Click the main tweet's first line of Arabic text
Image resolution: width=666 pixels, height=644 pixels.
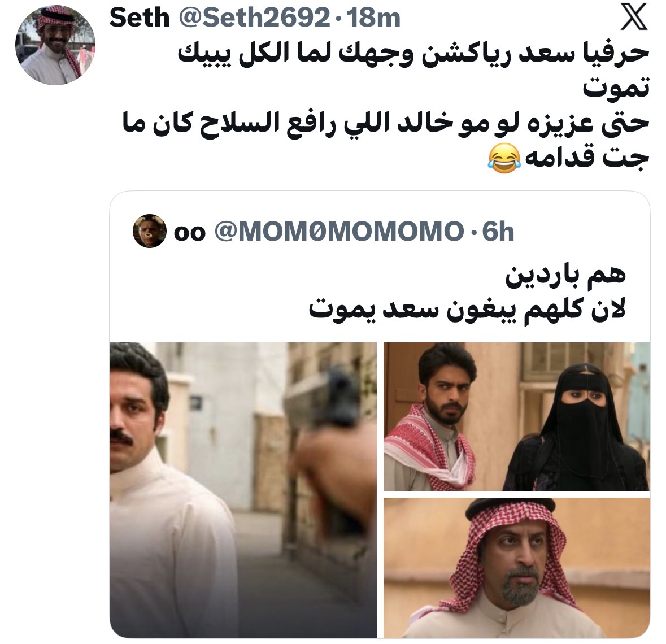tap(413, 54)
